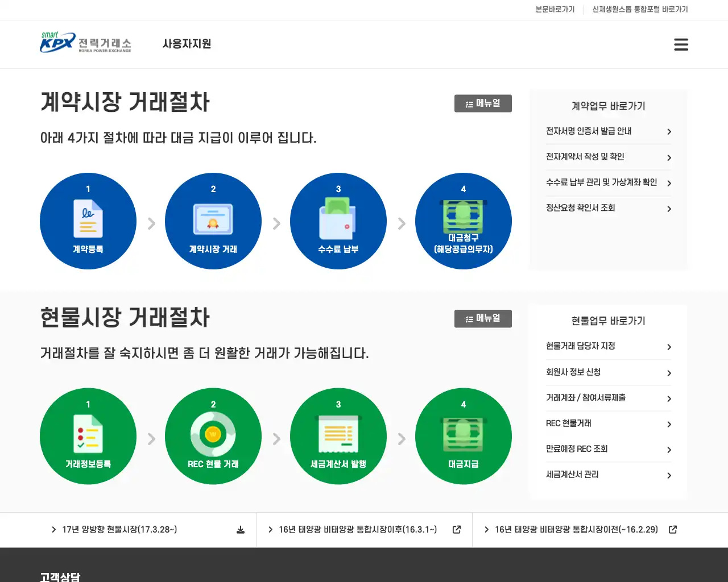Click the 현물시장 거래절차 heading
Image resolution: width=728 pixels, height=582 pixels.
[x=125, y=318]
